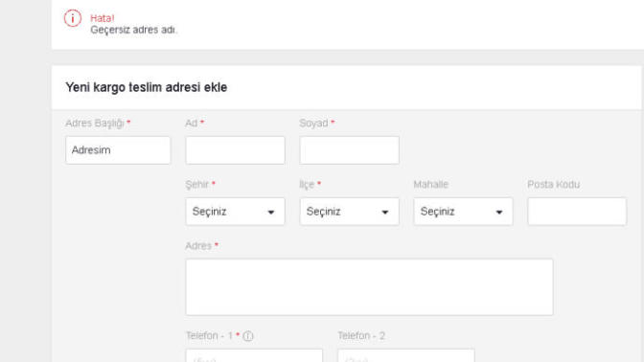
Task: Click the Posta Kodu label
Action: [554, 185]
